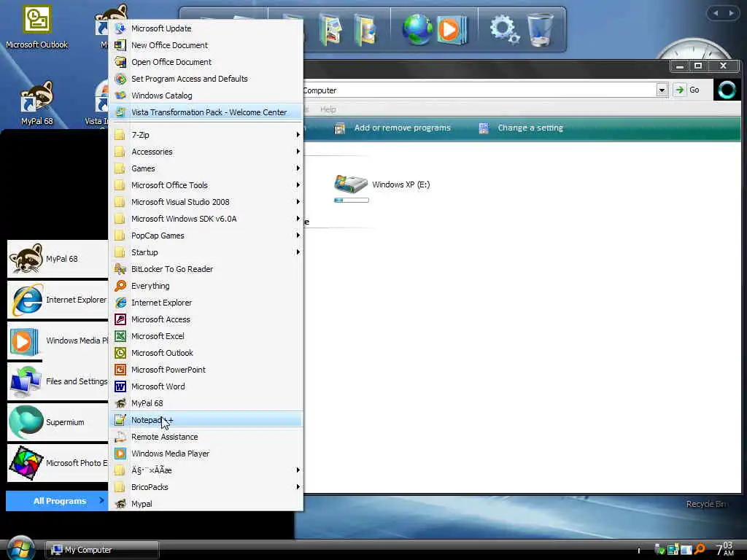The width and height of the screenshot is (747, 560).
Task: Select Windows XP (E:) drive
Action: click(x=382, y=188)
